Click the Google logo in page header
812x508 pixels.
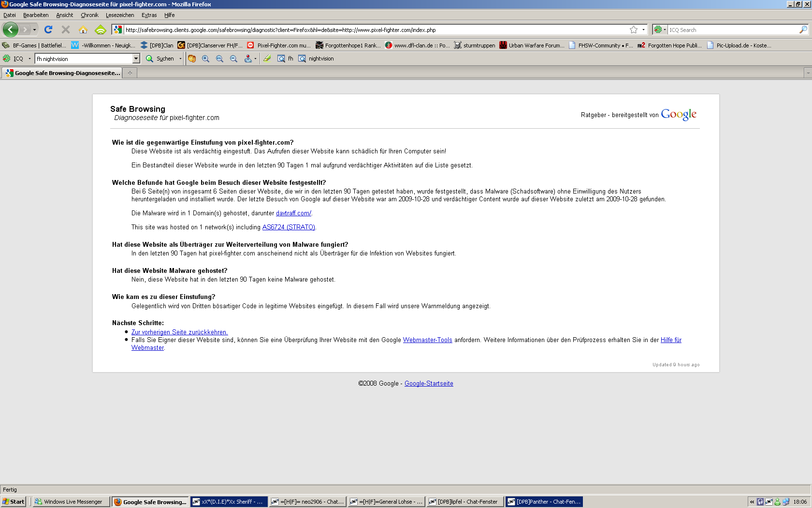[679, 114]
